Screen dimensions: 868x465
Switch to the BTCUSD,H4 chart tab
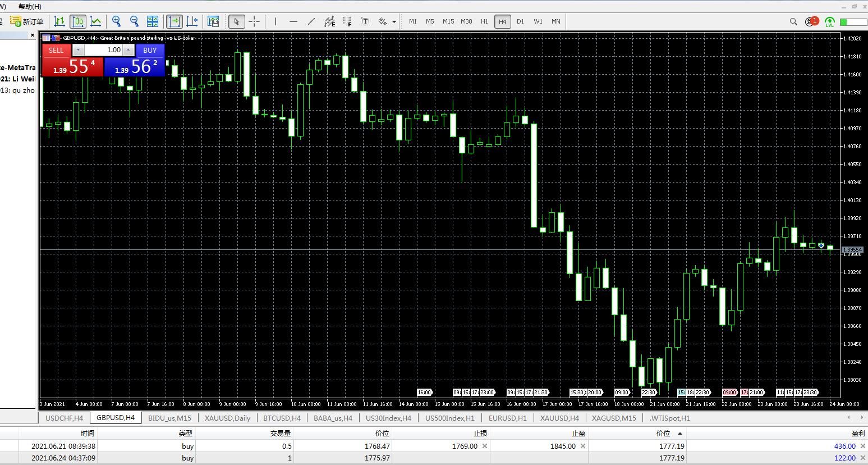click(x=282, y=418)
